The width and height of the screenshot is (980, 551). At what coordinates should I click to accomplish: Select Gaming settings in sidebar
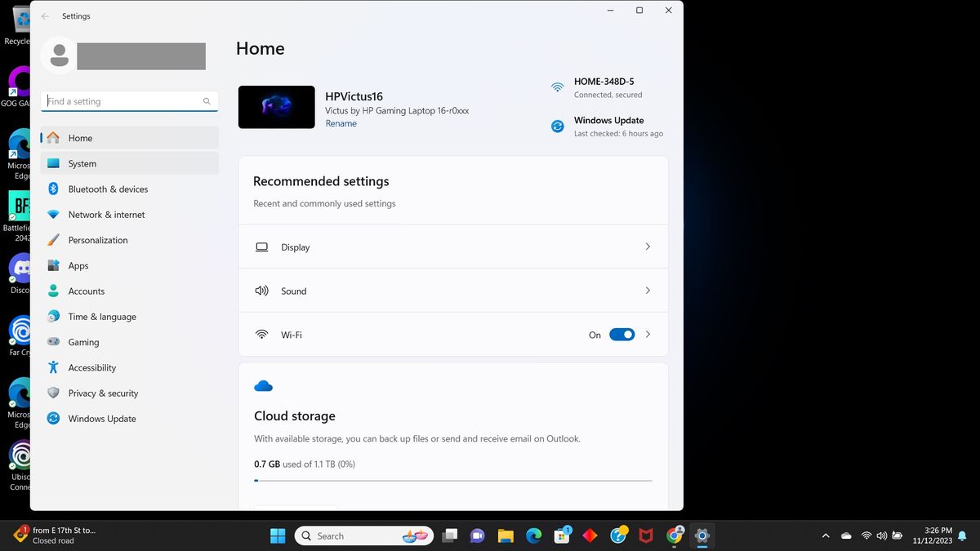84,342
